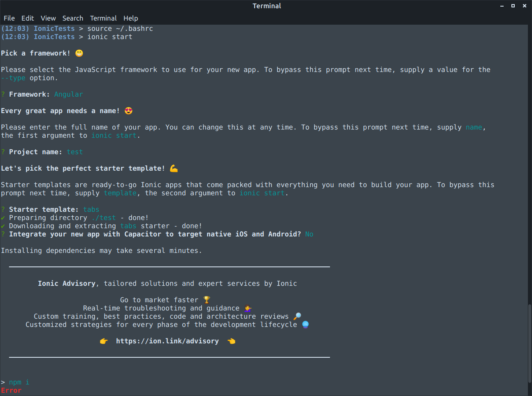Click the terminal vertical scrollbar thumb

530,343
